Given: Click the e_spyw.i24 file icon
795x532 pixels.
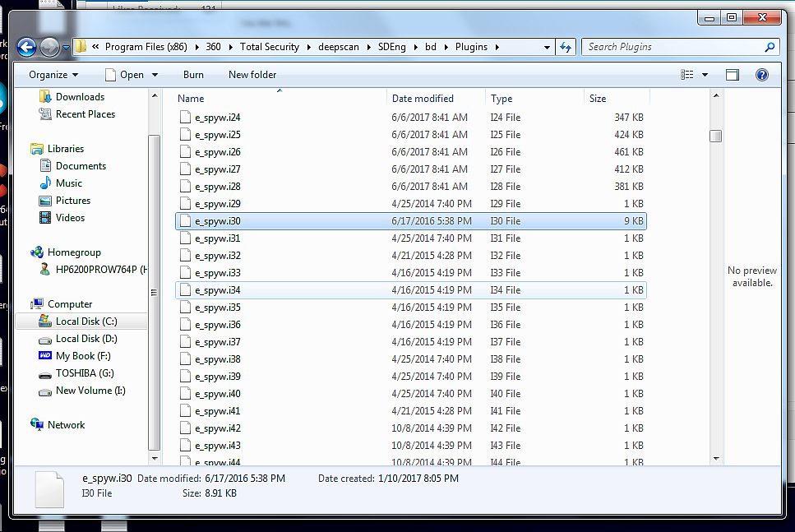Looking at the screenshot, I should pyautogui.click(x=185, y=117).
